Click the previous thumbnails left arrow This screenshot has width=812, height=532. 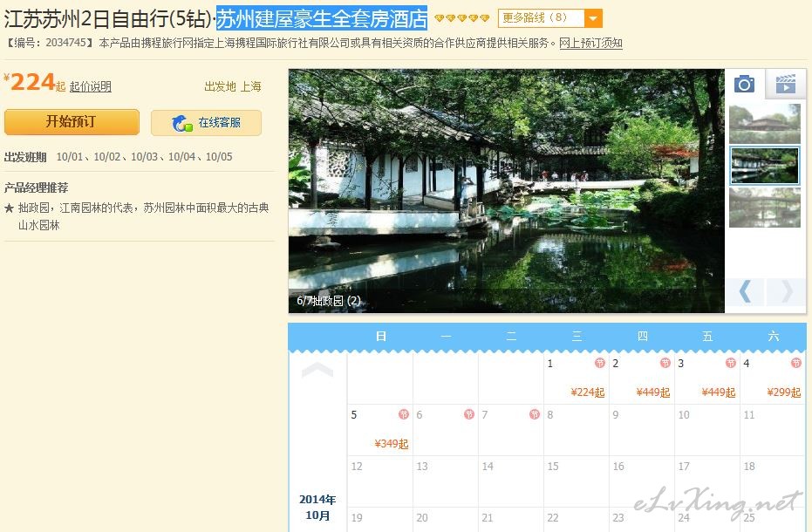click(745, 291)
